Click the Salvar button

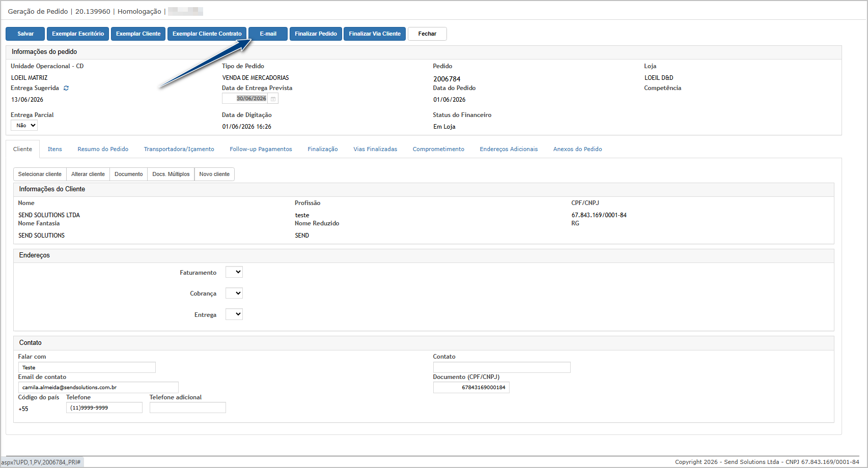click(x=25, y=34)
